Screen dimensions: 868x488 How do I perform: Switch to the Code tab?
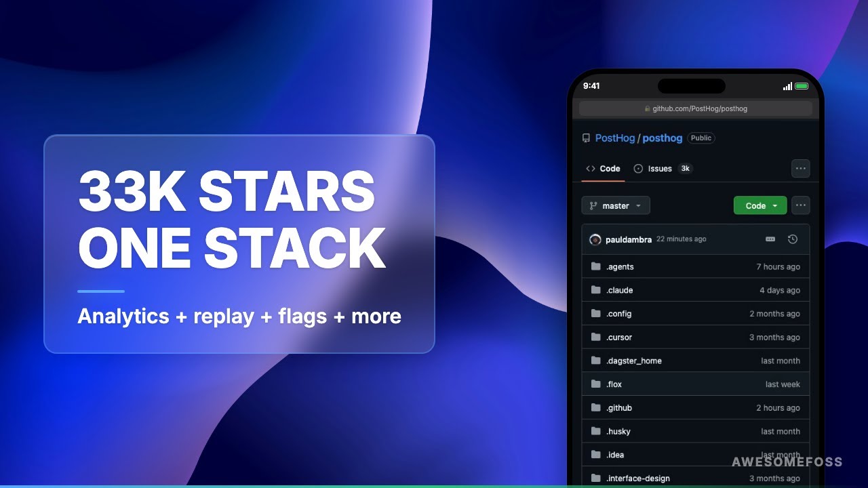(x=603, y=169)
